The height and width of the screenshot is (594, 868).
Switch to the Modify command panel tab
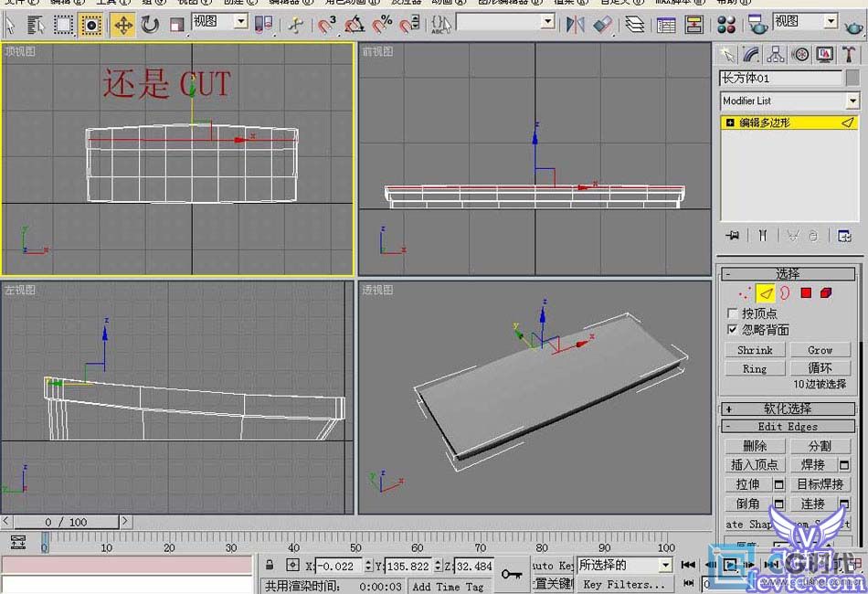(x=751, y=54)
